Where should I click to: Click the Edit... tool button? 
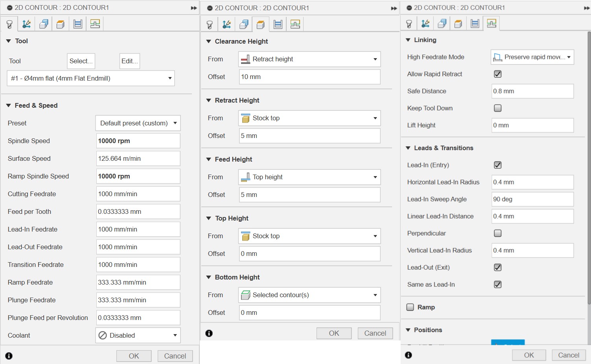click(129, 61)
